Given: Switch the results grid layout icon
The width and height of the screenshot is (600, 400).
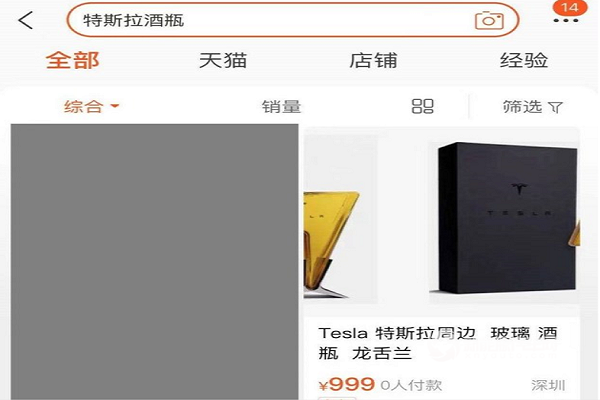Looking at the screenshot, I should click(422, 106).
